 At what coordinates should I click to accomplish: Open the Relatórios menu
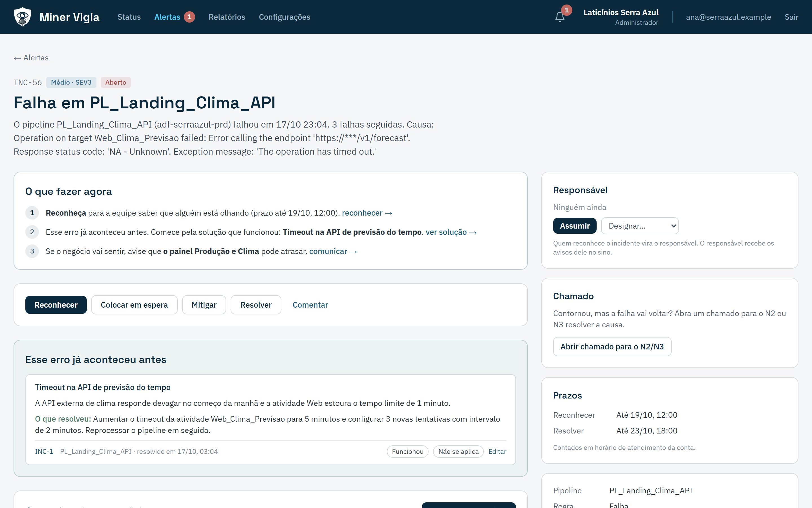(227, 17)
